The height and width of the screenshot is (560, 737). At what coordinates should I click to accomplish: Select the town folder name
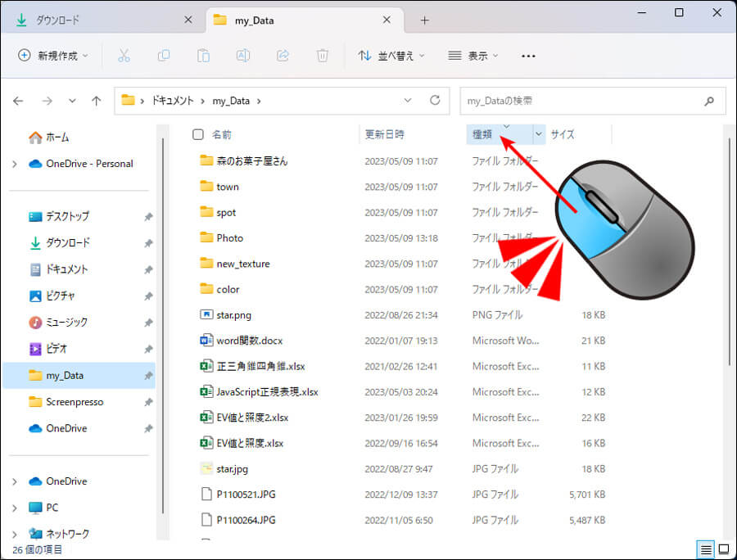point(228,187)
